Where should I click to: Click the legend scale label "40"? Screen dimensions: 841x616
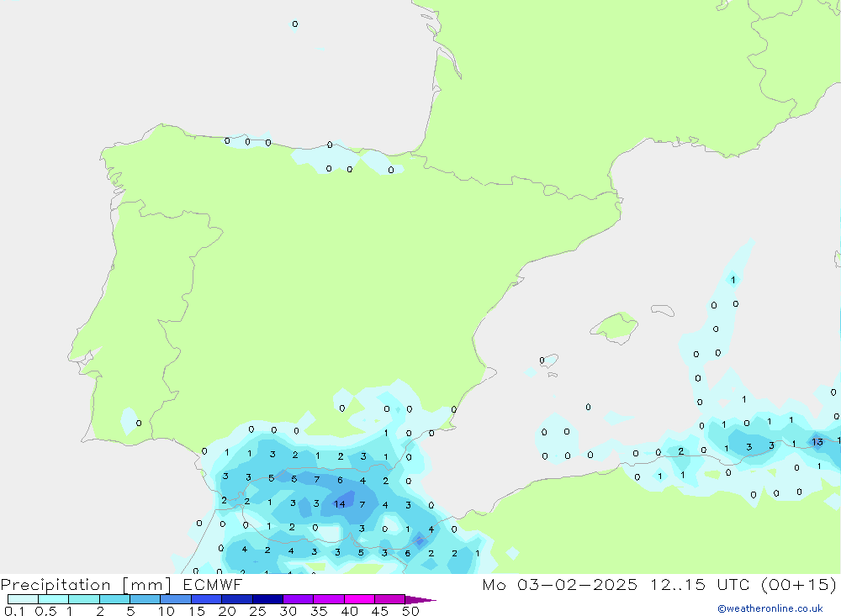(349, 611)
